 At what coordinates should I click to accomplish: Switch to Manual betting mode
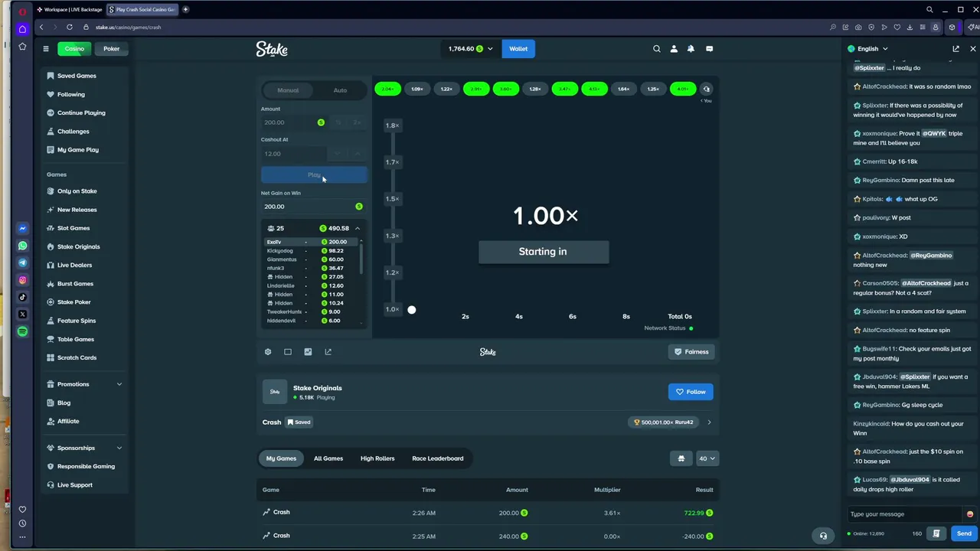click(288, 90)
